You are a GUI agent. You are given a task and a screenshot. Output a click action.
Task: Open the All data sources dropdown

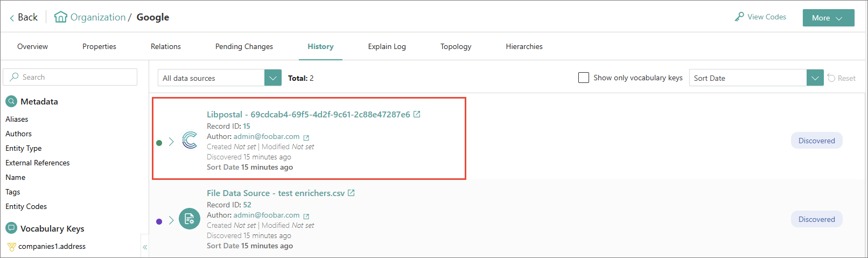pos(220,78)
